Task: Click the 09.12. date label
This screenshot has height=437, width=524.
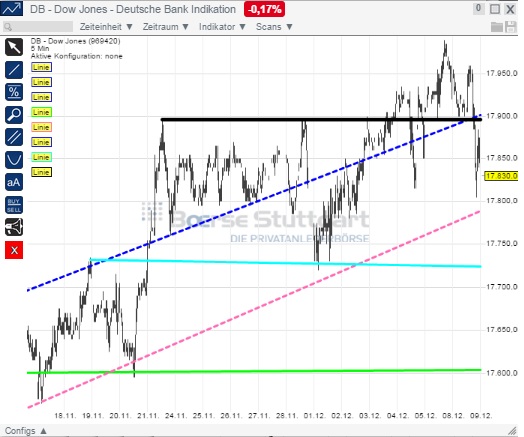Action: tap(480, 416)
